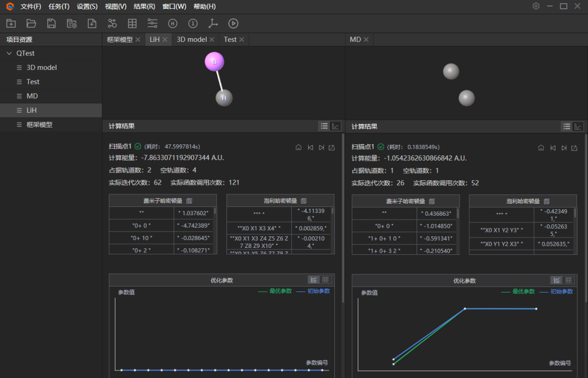Open the 帮助(H) menu
The image size is (588, 378).
[x=204, y=7]
